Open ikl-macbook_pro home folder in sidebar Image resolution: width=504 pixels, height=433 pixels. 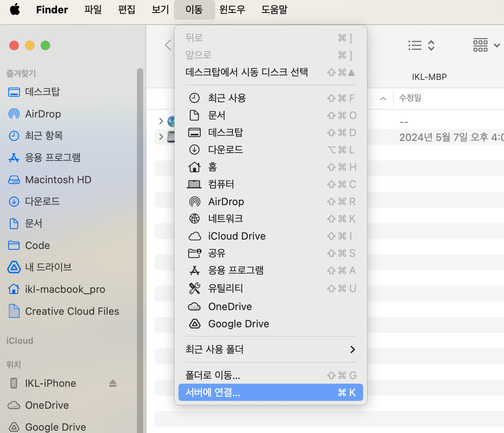pos(65,289)
